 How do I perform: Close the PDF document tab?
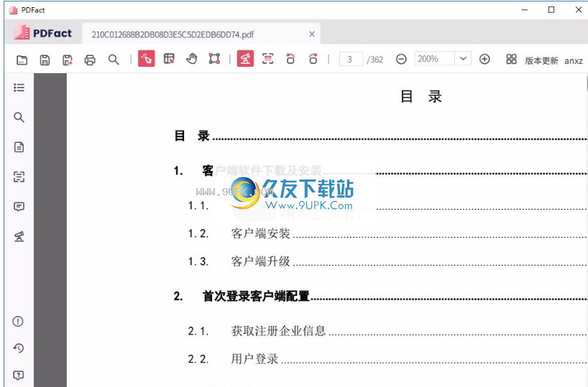click(x=312, y=34)
